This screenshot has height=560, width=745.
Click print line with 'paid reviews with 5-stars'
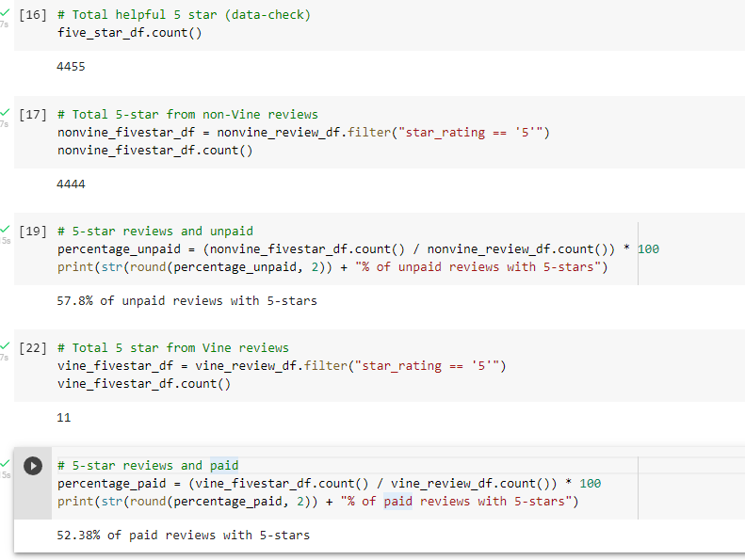(317, 502)
